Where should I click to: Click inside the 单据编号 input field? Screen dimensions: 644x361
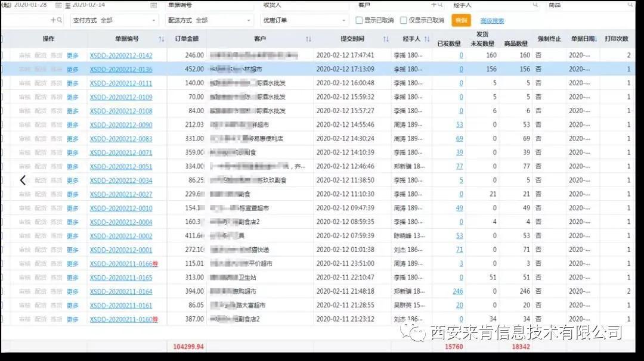[209, 5]
